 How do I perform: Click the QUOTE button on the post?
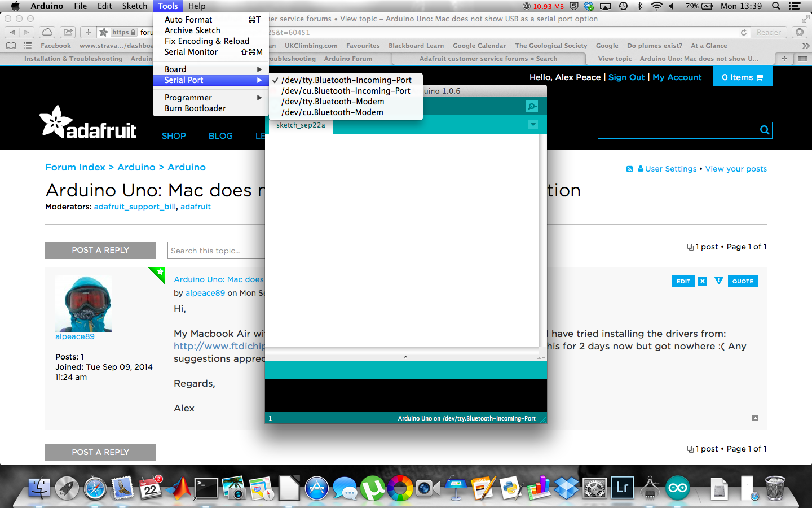pyautogui.click(x=743, y=281)
